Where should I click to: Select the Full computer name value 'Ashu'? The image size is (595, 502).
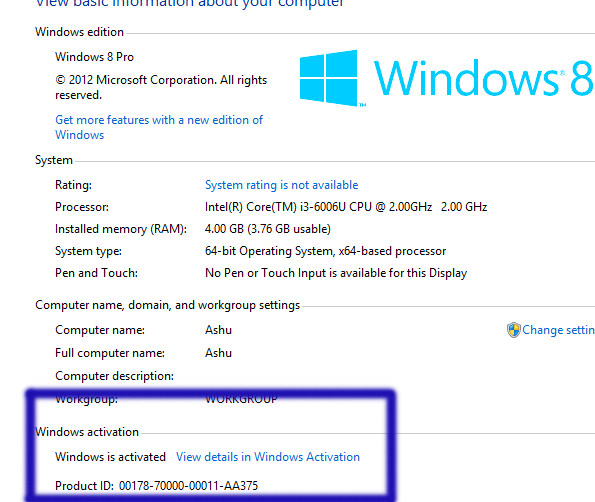pos(218,353)
